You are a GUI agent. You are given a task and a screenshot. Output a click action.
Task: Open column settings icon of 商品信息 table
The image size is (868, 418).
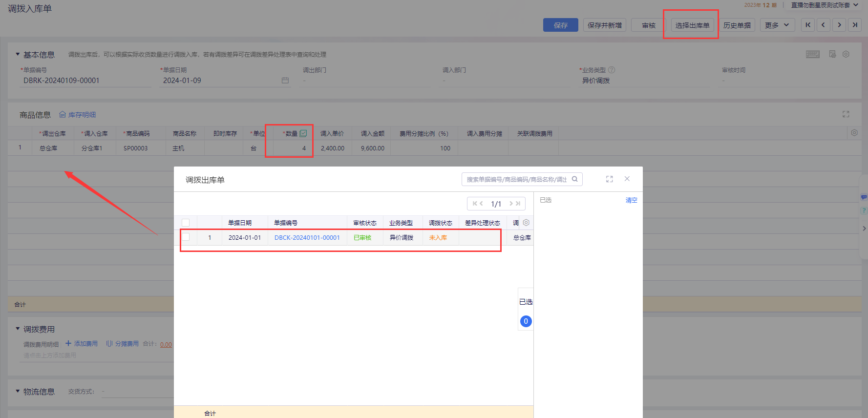coord(854,133)
